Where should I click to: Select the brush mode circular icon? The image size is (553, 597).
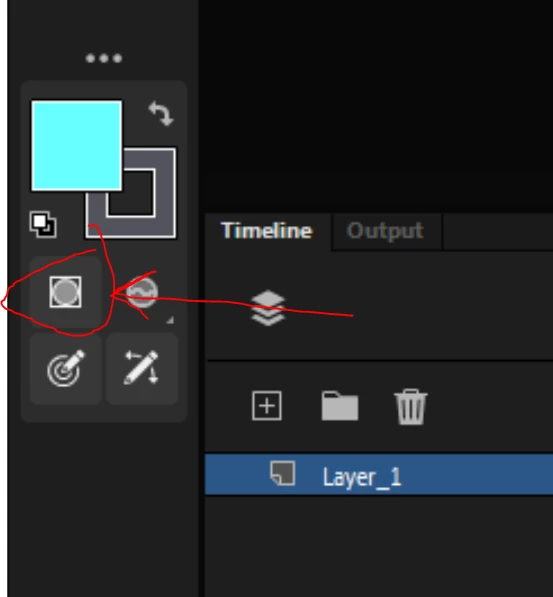click(x=142, y=292)
